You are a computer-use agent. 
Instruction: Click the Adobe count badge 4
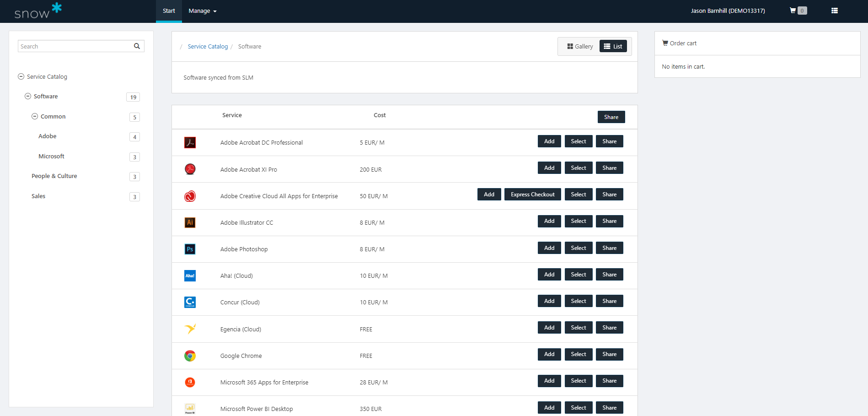[x=134, y=137]
